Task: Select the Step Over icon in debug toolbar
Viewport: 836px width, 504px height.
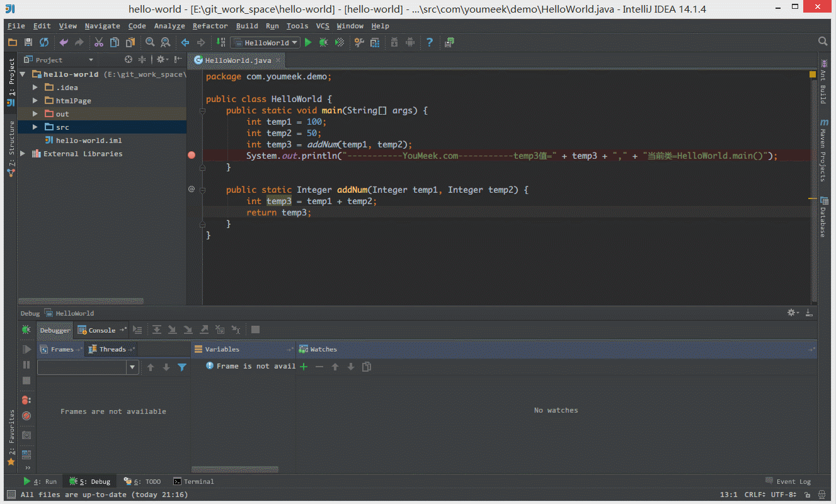Action: click(156, 329)
